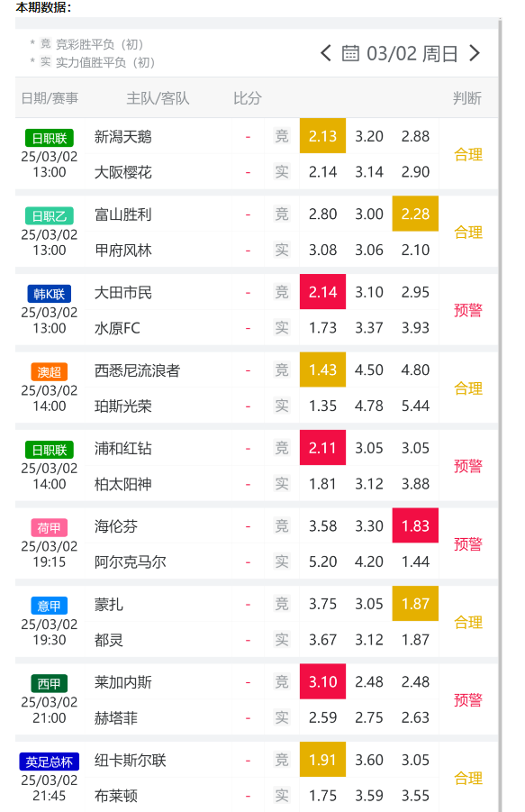Image resolution: width=525 pixels, height=812 pixels.
Task: Click the blue 韩K联 league badge
Action: [x=50, y=294]
